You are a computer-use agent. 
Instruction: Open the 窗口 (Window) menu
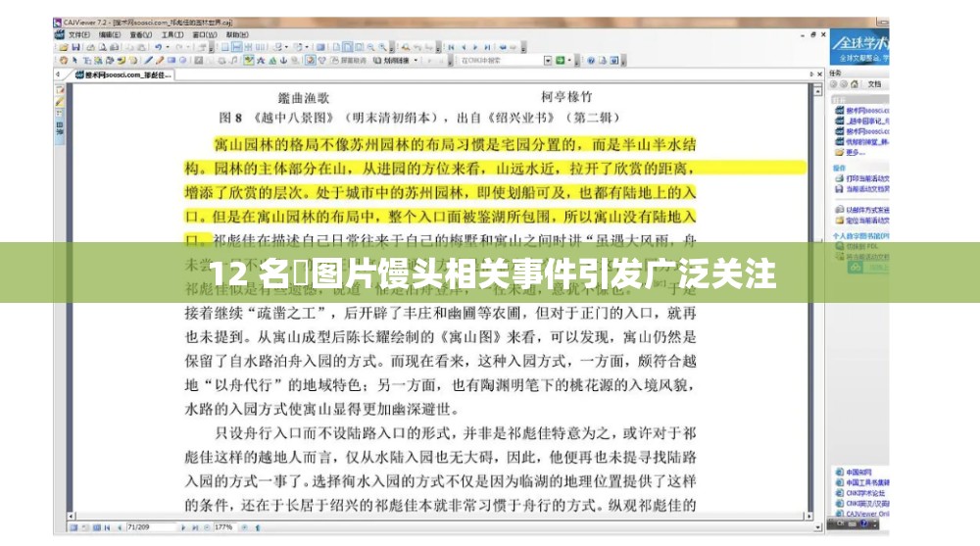pos(205,34)
